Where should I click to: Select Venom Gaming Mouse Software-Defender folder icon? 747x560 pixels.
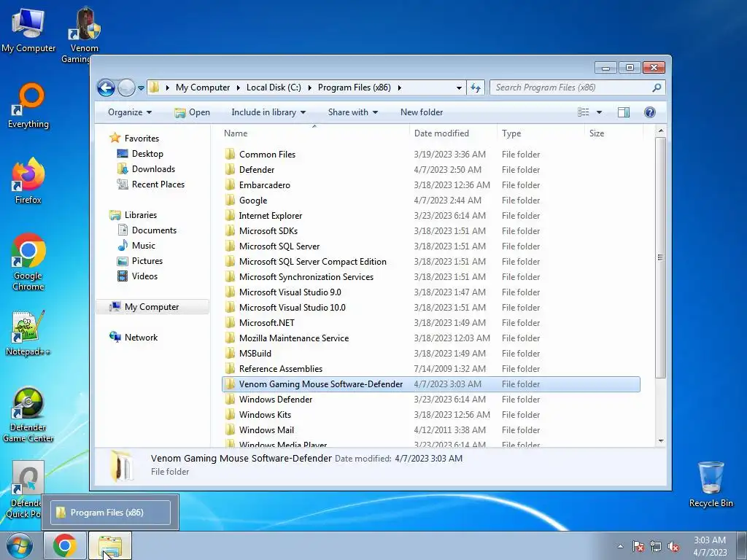point(230,384)
